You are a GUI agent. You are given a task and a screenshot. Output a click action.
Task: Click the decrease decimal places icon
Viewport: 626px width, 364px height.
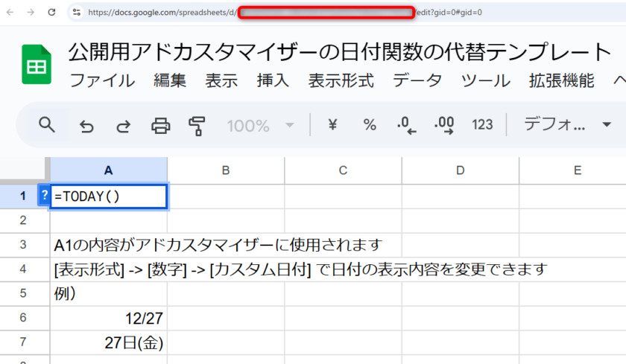pyautogui.click(x=406, y=125)
